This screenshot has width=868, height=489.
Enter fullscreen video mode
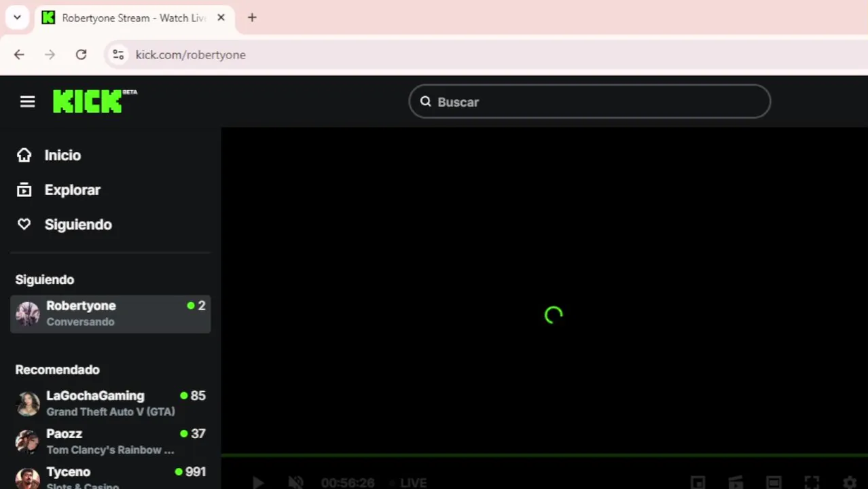(x=812, y=483)
